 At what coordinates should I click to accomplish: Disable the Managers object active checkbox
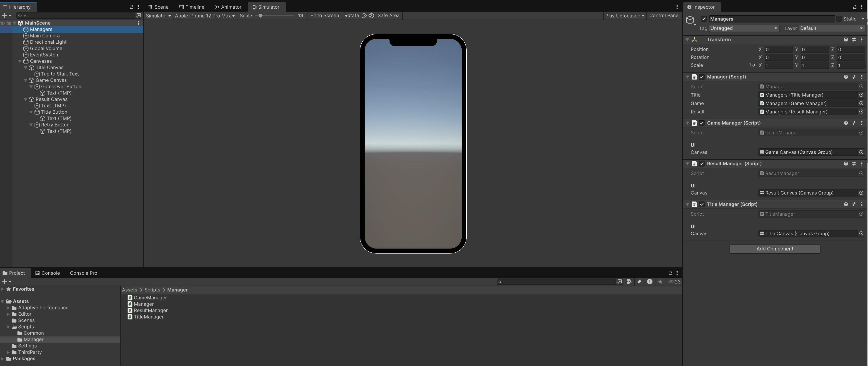point(704,19)
